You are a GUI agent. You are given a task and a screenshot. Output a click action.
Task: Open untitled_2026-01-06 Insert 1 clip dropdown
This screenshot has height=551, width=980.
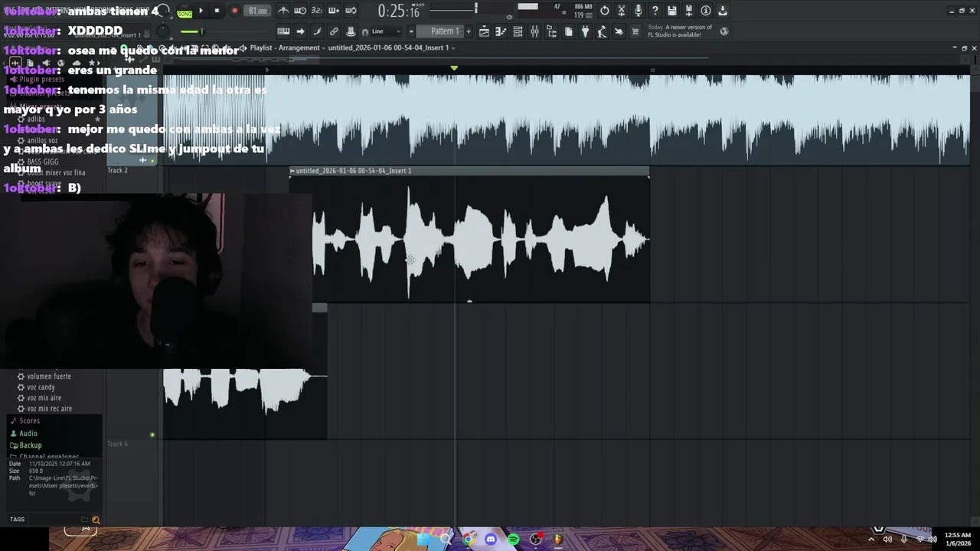coord(391,47)
